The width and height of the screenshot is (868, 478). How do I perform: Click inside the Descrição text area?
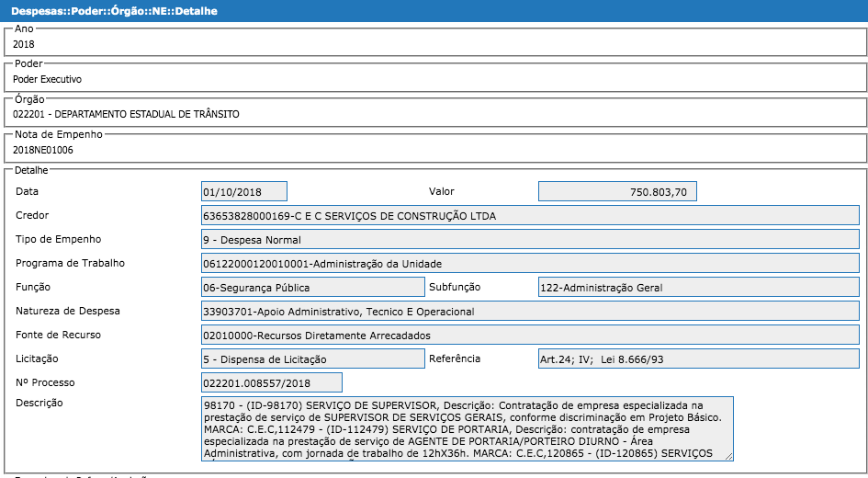(x=467, y=428)
